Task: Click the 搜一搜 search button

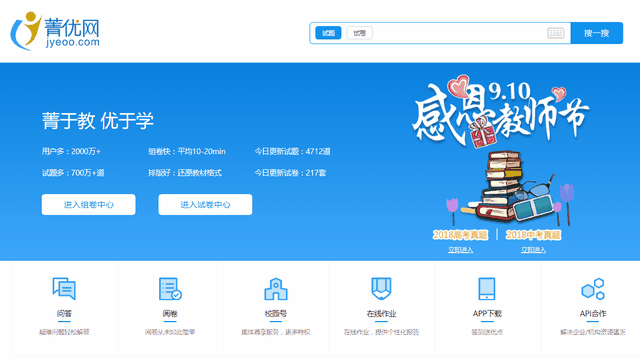Action: click(596, 33)
